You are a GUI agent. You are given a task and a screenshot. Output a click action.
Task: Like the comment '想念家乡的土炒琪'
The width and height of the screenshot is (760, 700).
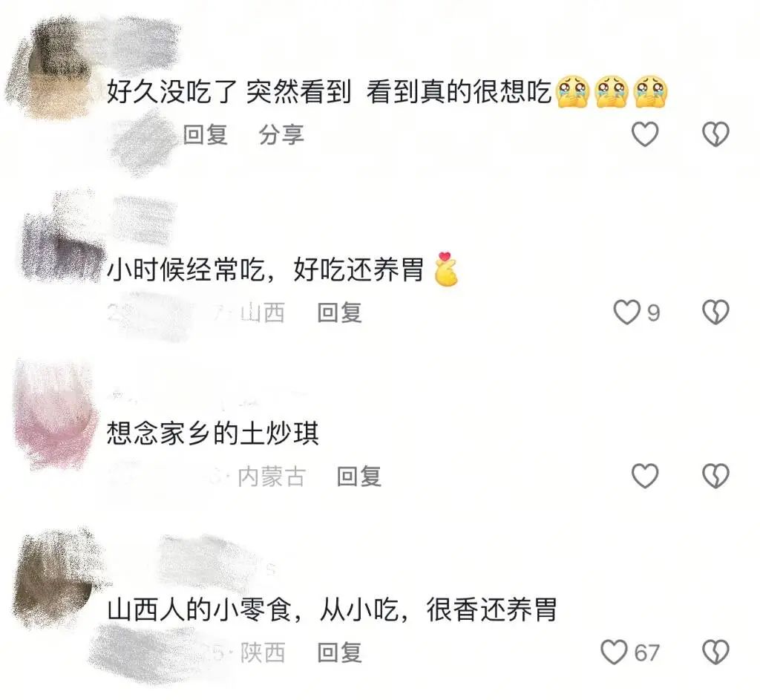pyautogui.click(x=645, y=476)
